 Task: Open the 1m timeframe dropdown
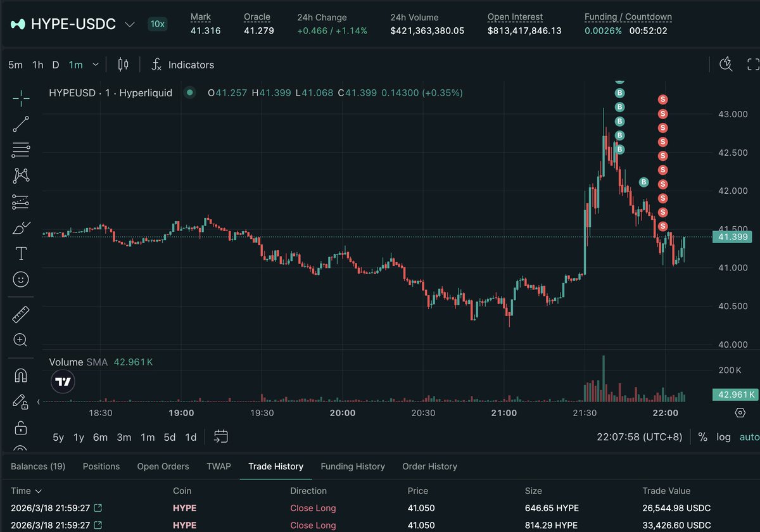tap(96, 65)
